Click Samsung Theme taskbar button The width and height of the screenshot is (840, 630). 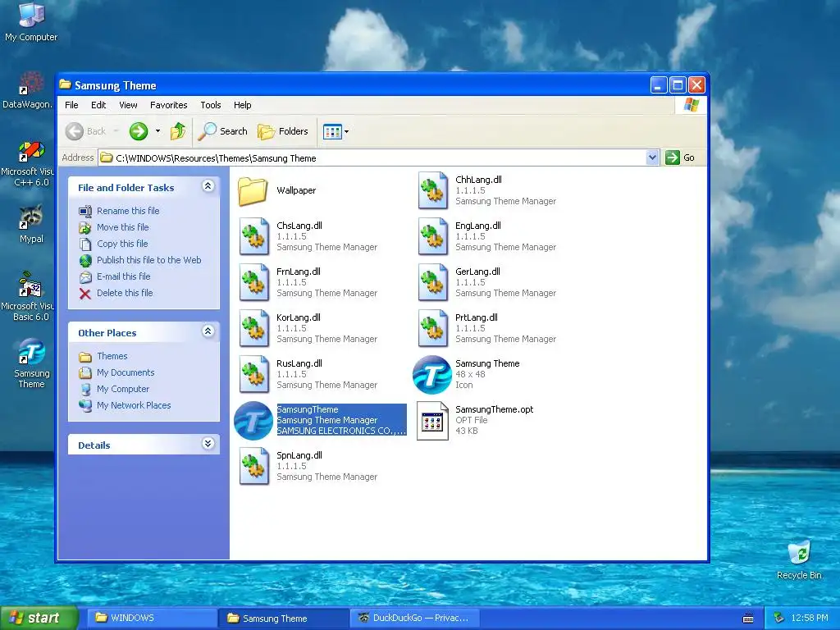pos(284,618)
